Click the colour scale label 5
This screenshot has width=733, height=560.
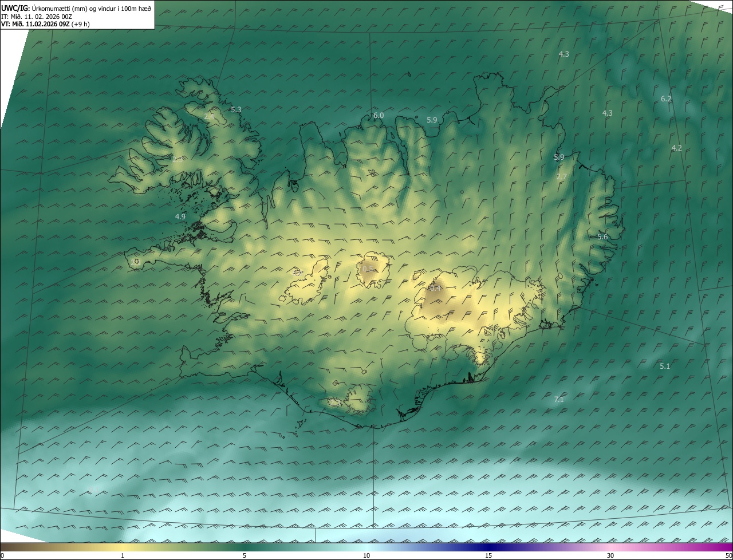245,556
